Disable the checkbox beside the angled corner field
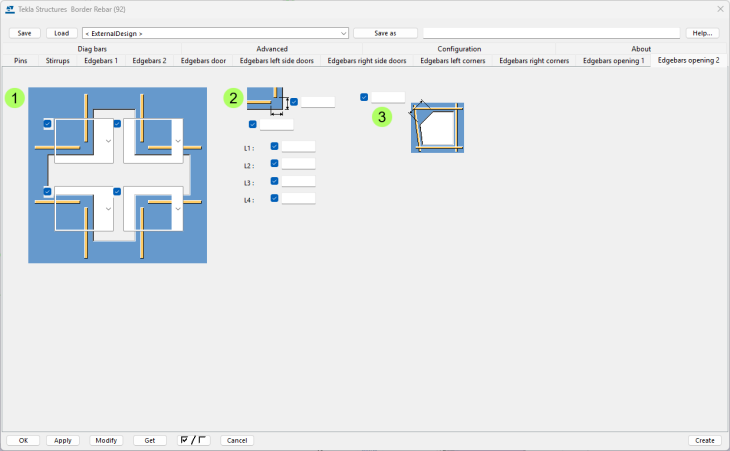 (364, 97)
